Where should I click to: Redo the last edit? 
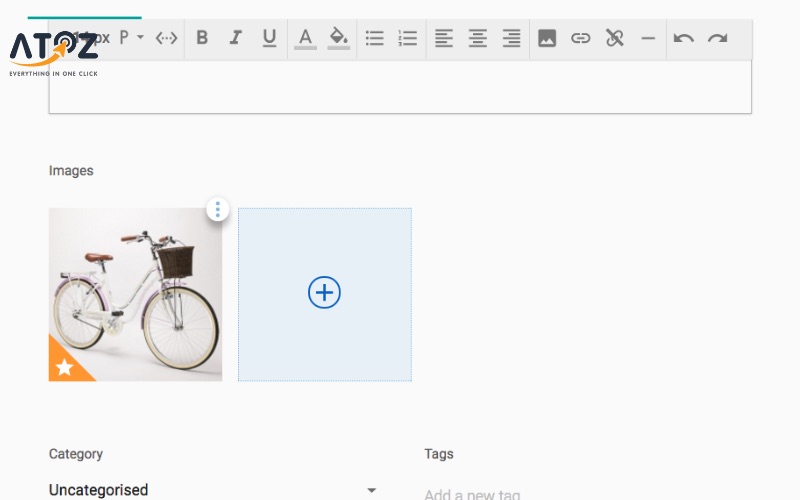tap(717, 38)
